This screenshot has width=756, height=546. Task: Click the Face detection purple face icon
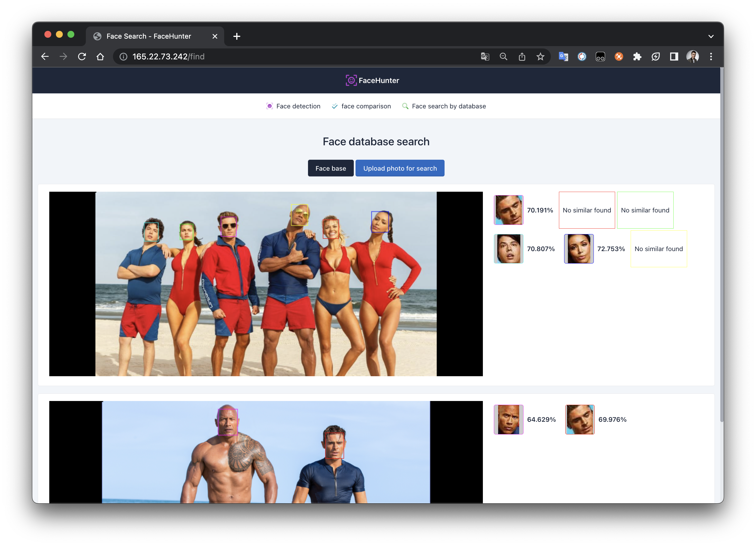point(270,106)
